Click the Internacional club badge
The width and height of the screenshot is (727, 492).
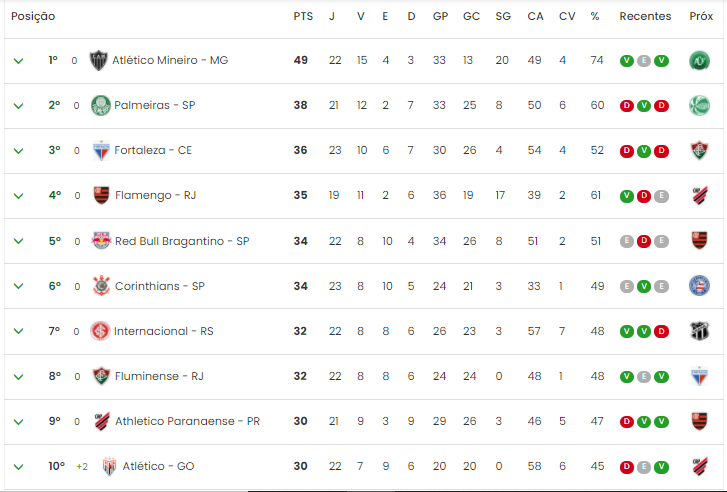[x=100, y=331]
